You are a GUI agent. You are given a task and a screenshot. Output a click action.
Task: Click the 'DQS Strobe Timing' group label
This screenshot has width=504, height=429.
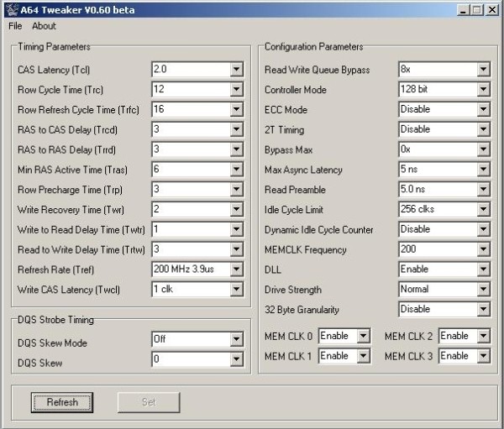pos(55,320)
